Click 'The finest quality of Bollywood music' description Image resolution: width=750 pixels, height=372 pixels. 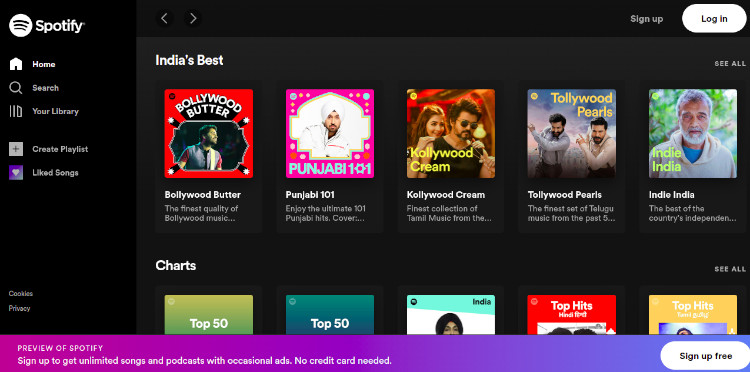(x=201, y=213)
